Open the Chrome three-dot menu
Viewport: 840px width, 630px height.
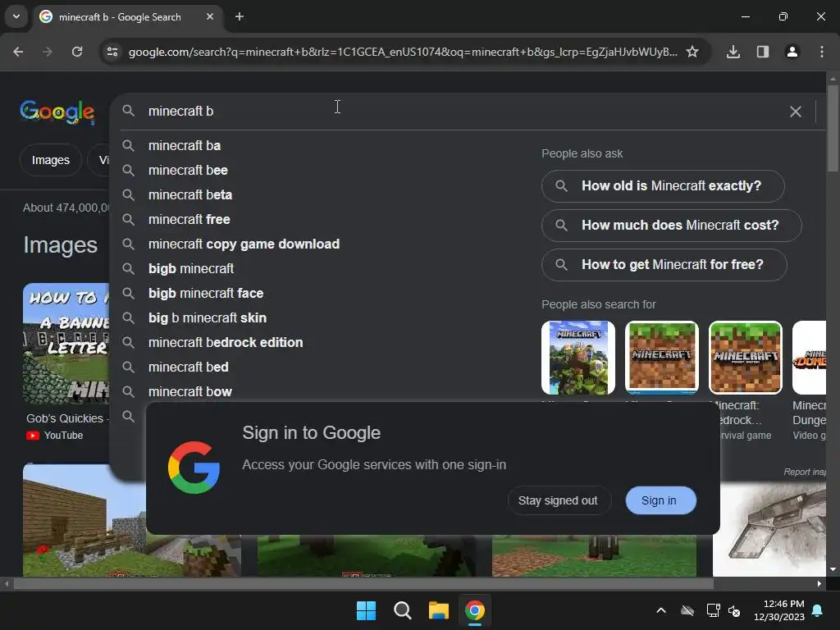822,52
